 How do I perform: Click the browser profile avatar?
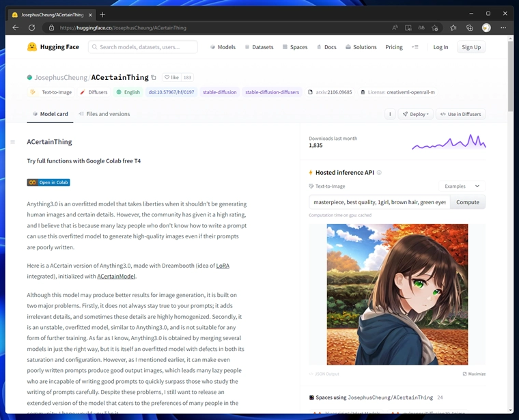pos(486,28)
